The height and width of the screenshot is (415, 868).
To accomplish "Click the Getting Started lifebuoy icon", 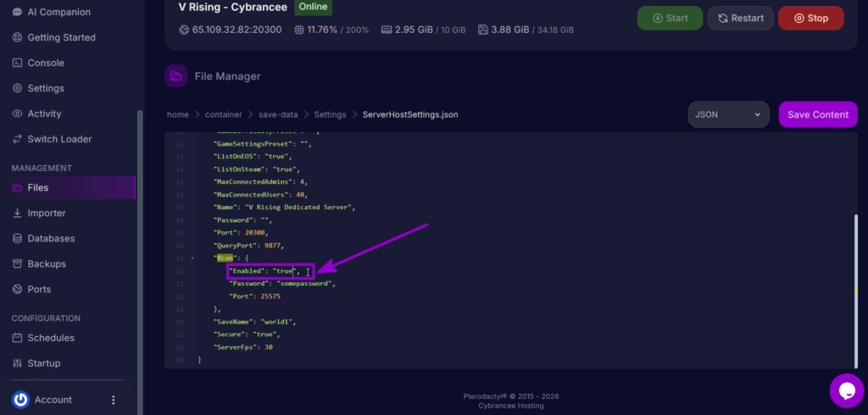I will coord(17,37).
